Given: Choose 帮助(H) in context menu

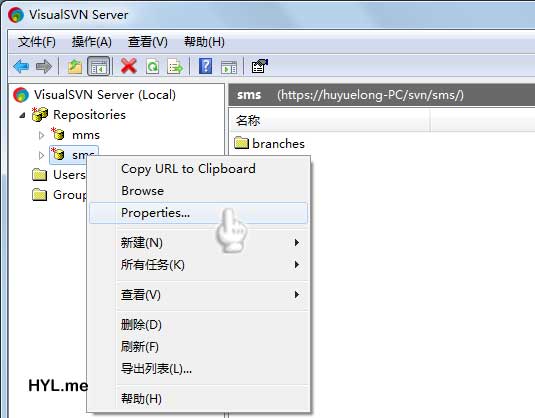Looking at the screenshot, I should point(198,398).
